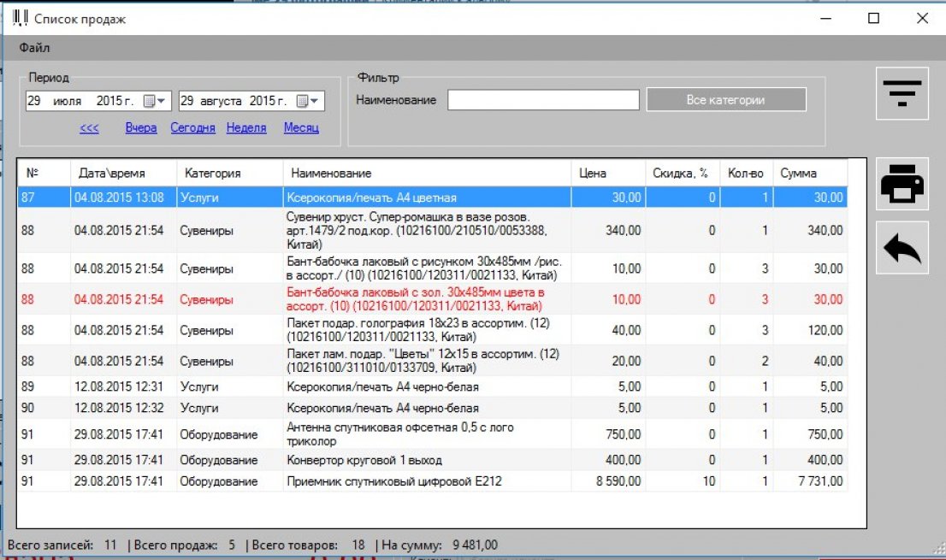The height and width of the screenshot is (560, 946).
Task: Choose the Неделя period link
Action: pos(246,128)
